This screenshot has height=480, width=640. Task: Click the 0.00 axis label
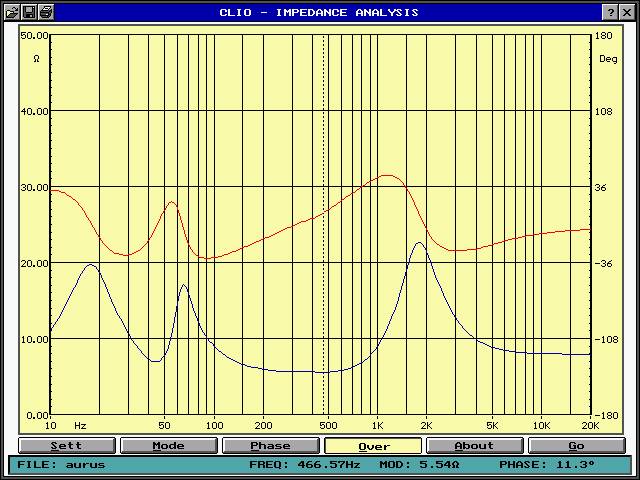(x=37, y=416)
